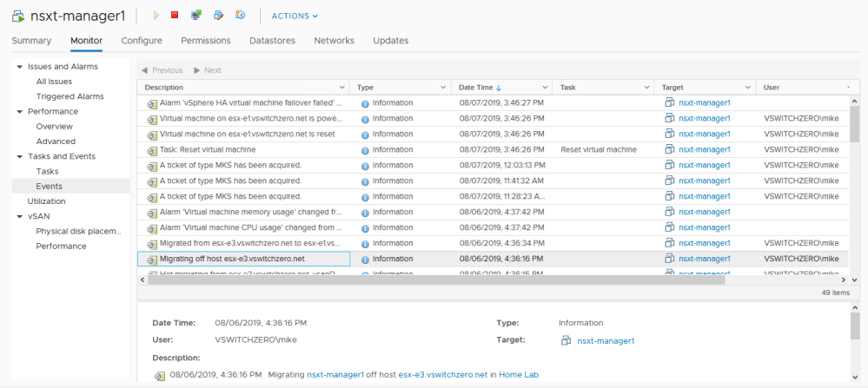Viewport: 868px width, 388px height.
Task: Open nsxt-manager1 link in event description
Action: (x=335, y=374)
